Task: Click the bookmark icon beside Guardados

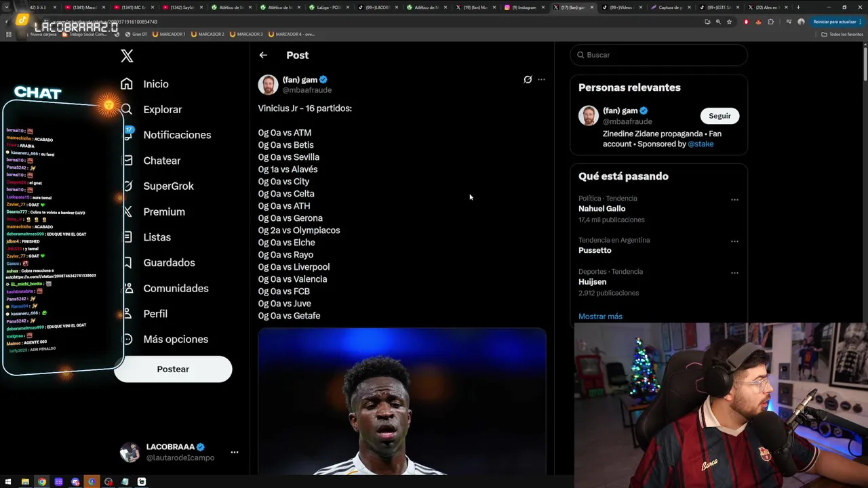Action: (x=127, y=262)
